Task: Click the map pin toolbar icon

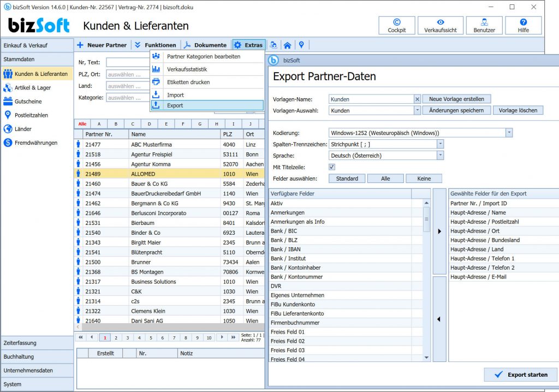Action: coord(301,45)
